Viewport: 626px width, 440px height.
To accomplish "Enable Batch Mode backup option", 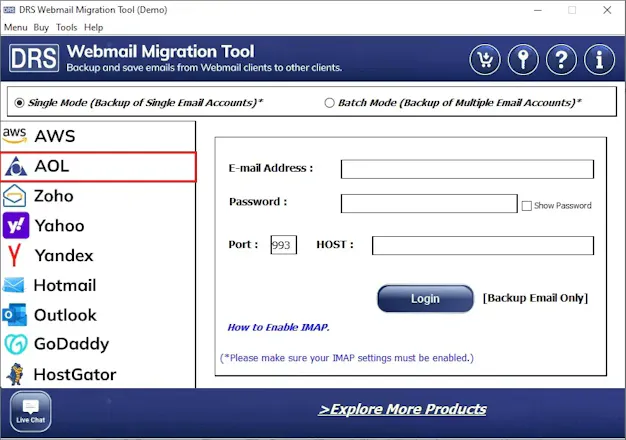I will (x=329, y=103).
